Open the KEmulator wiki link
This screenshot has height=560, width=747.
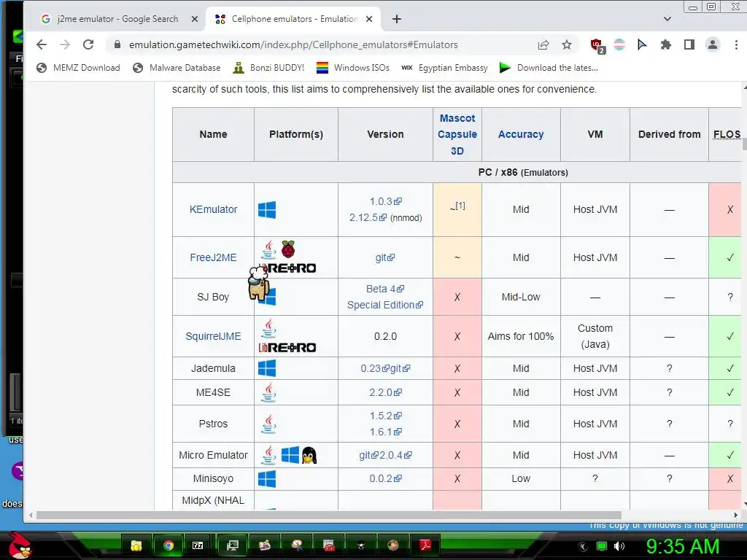(213, 209)
